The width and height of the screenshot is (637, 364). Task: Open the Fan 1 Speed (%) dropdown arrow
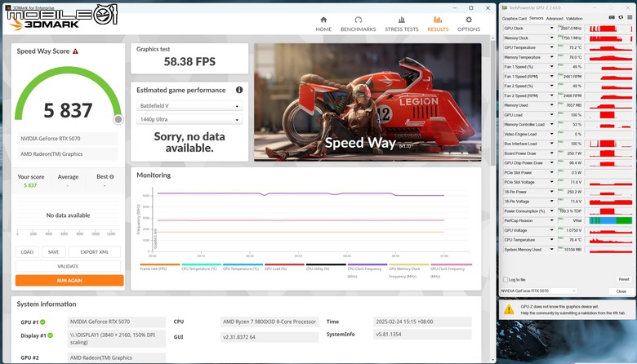(552, 67)
